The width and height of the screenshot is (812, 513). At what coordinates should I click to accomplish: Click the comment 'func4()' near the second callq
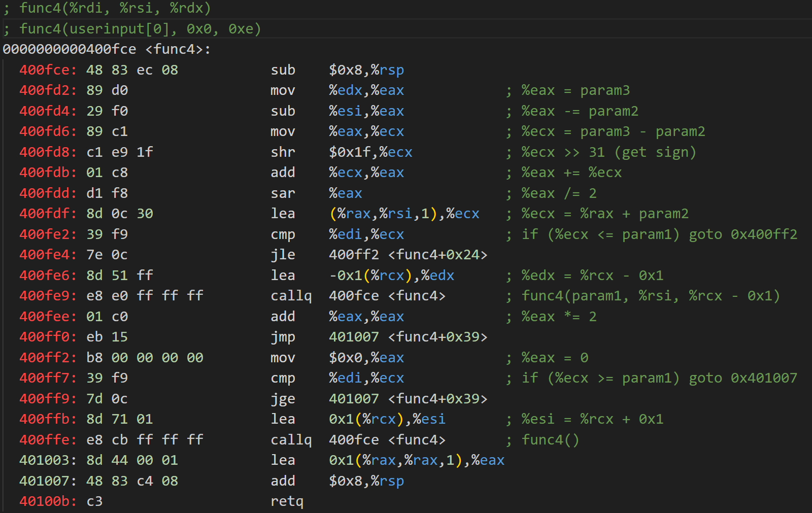click(550, 440)
